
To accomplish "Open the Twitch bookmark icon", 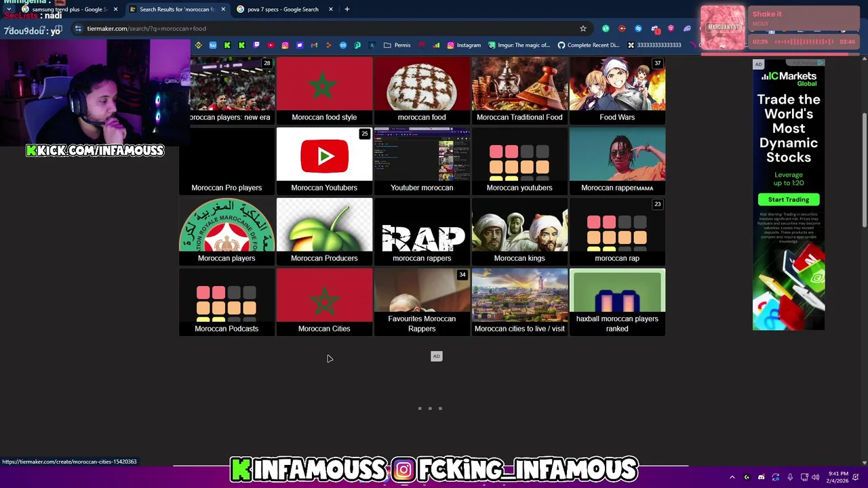I will [x=256, y=45].
